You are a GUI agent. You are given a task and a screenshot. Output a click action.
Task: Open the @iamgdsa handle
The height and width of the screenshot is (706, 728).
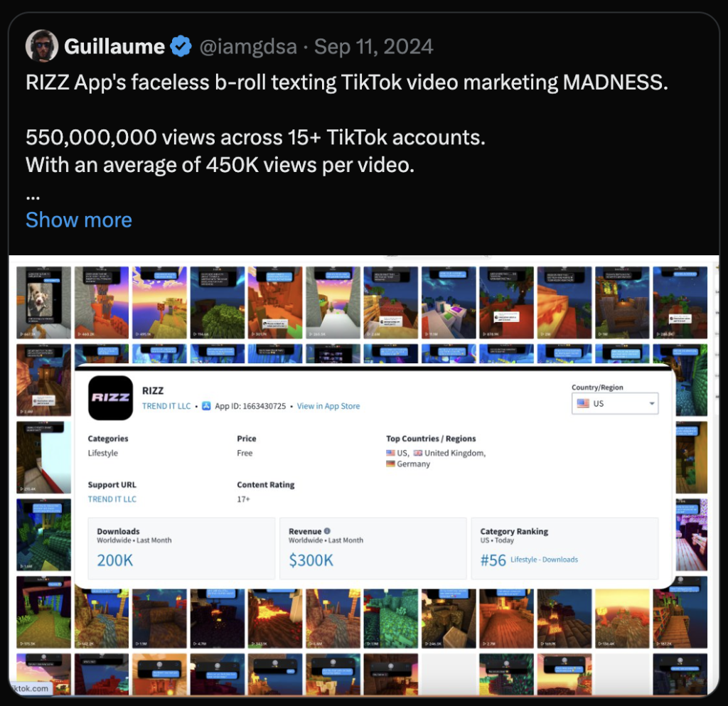(248, 46)
